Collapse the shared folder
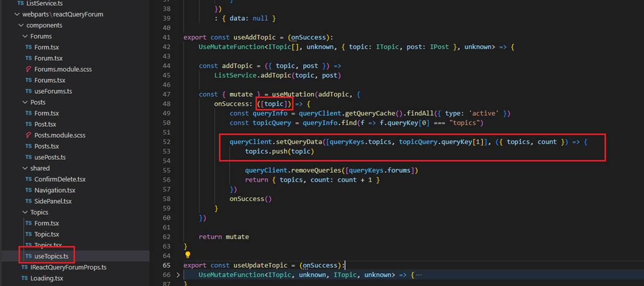The image size is (644, 286). coord(25,168)
